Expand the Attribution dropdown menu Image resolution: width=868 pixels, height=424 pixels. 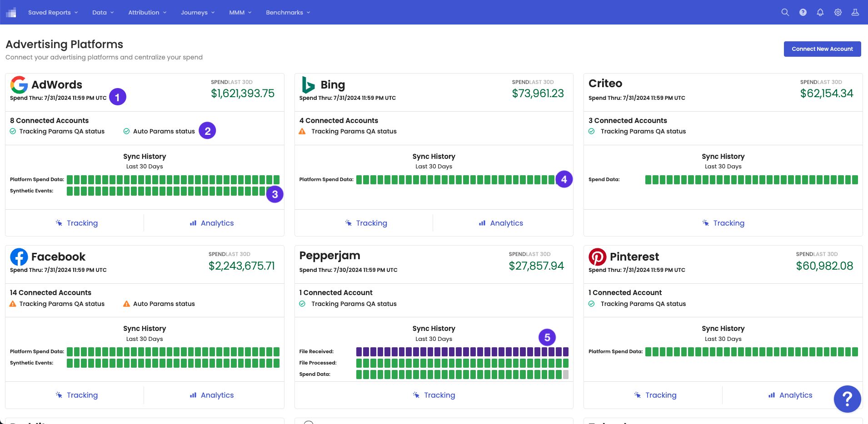point(147,12)
